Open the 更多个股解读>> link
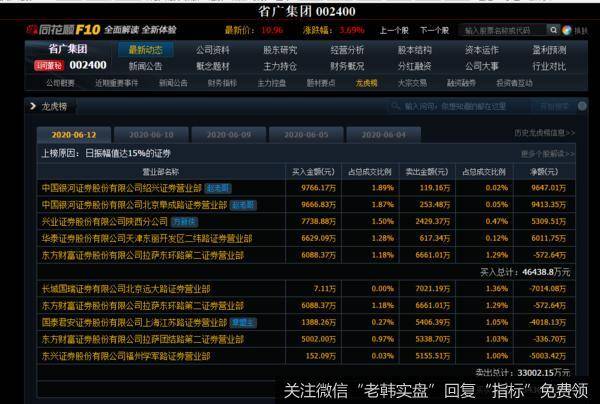This screenshot has height=404, width=600. [548, 154]
